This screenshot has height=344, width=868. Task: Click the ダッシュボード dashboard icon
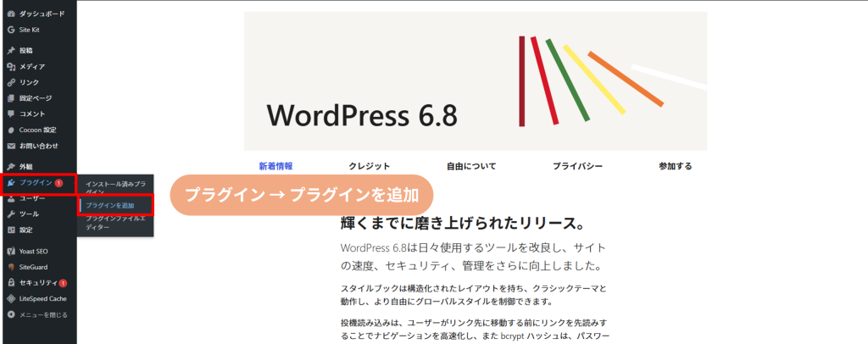10,14
